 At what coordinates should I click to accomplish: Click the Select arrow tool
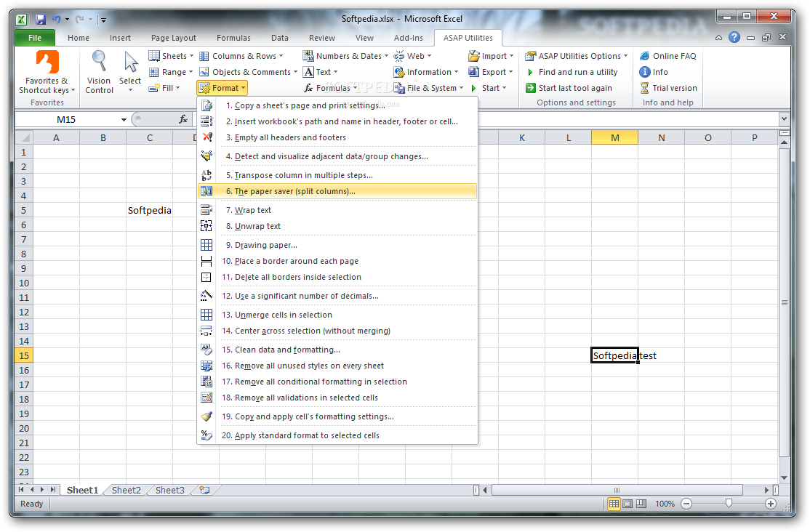131,62
